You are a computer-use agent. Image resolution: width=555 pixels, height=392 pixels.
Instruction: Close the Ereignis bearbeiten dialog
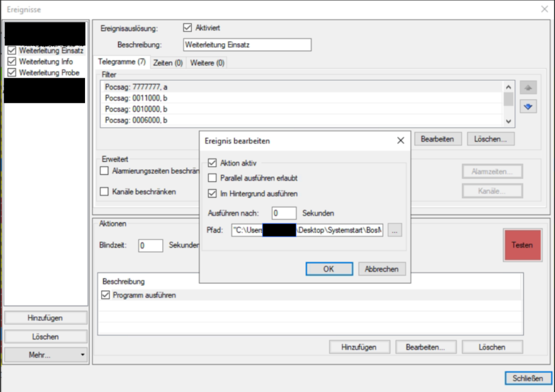401,141
